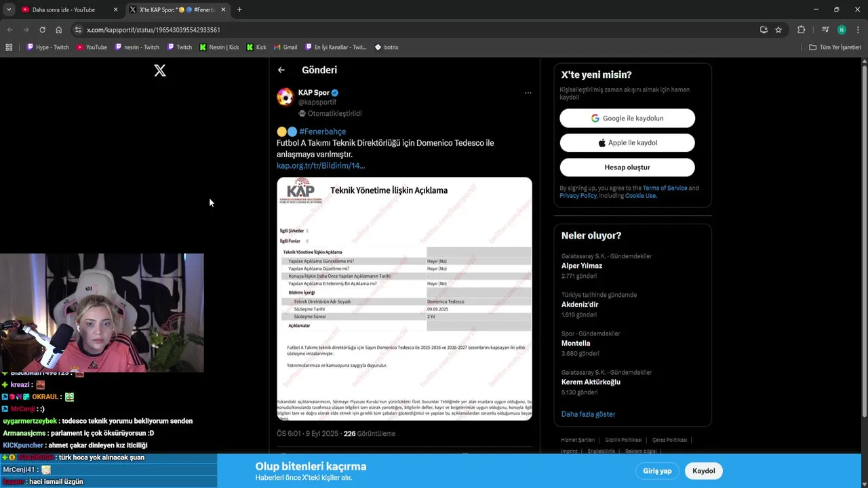The image size is (868, 488).
Task: Open the KAP announcement image
Action: pos(404,299)
